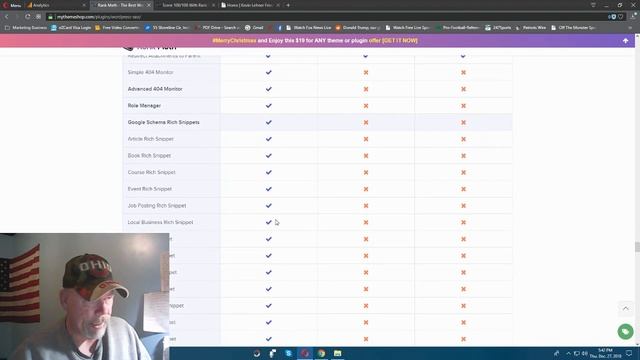The height and width of the screenshot is (360, 640).
Task: Open Speed Dial grid icon
Action: tap(38, 17)
